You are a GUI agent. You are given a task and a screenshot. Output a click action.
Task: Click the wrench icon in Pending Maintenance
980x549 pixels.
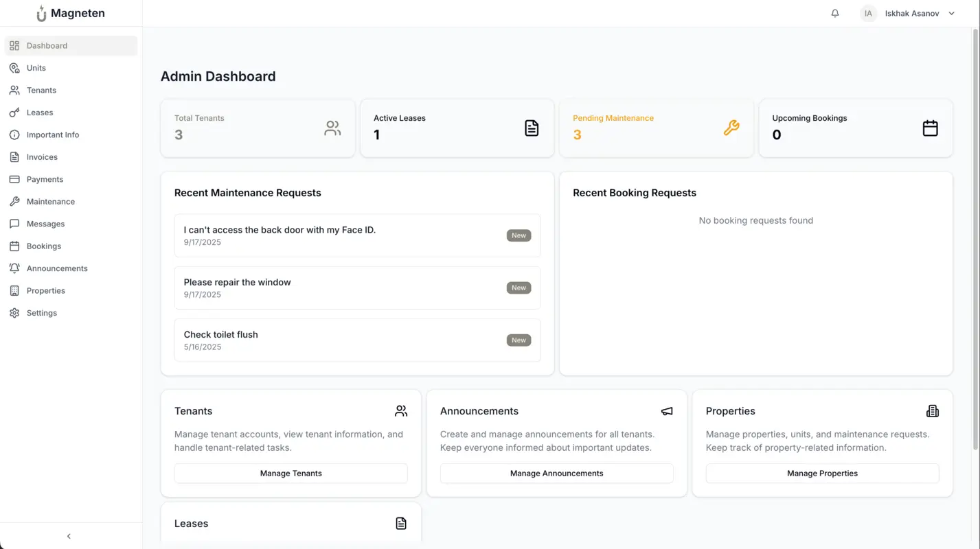click(x=731, y=128)
